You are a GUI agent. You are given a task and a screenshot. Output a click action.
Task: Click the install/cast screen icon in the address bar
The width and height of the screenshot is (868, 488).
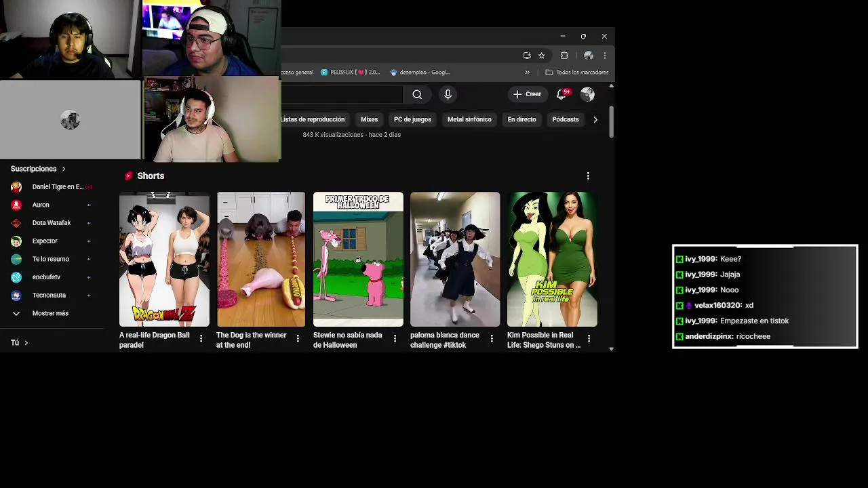click(527, 56)
